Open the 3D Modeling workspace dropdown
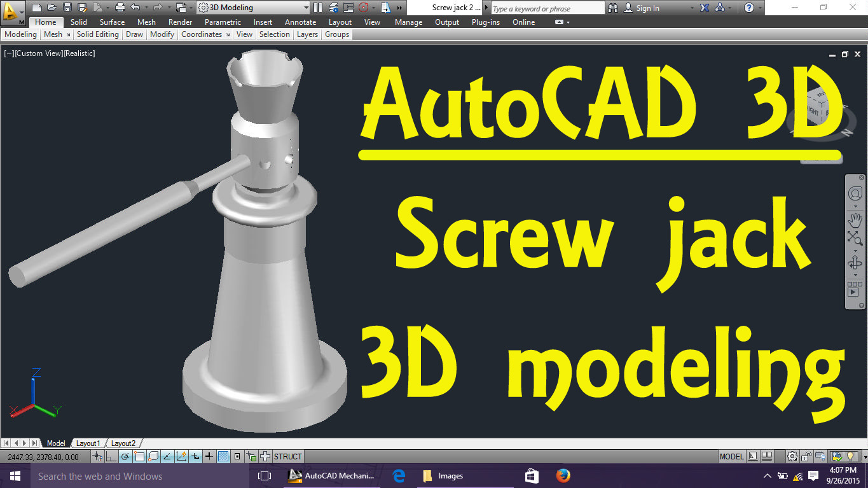868x488 pixels. click(x=253, y=8)
